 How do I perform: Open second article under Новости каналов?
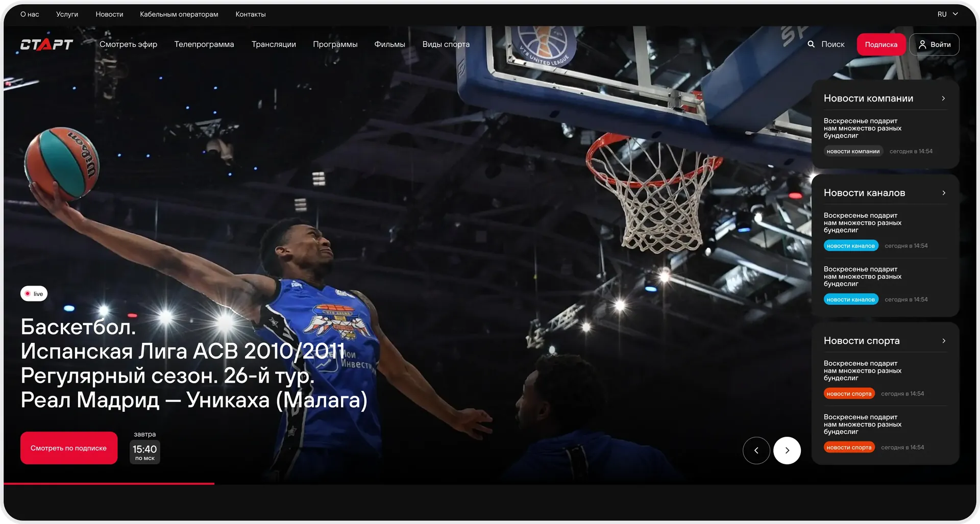click(x=863, y=277)
